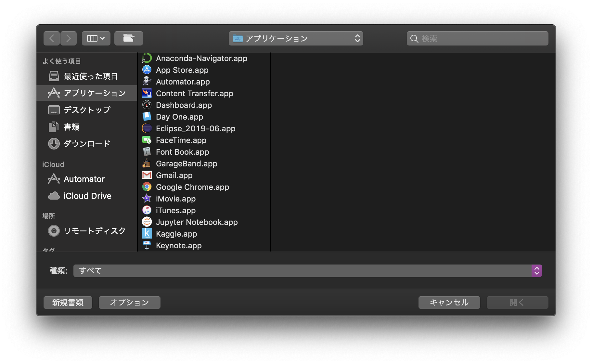Click the search magnifier icon
Screen dimensions: 592x364
pyautogui.click(x=414, y=39)
